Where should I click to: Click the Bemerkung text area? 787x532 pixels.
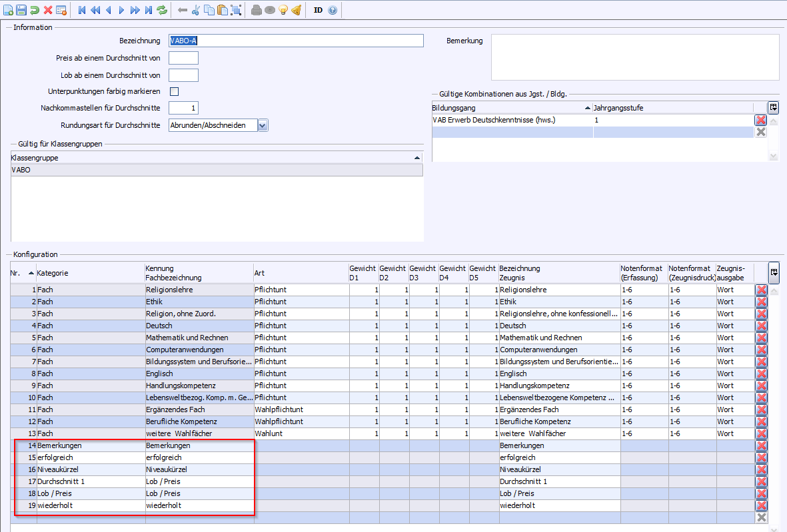pyautogui.click(x=634, y=57)
